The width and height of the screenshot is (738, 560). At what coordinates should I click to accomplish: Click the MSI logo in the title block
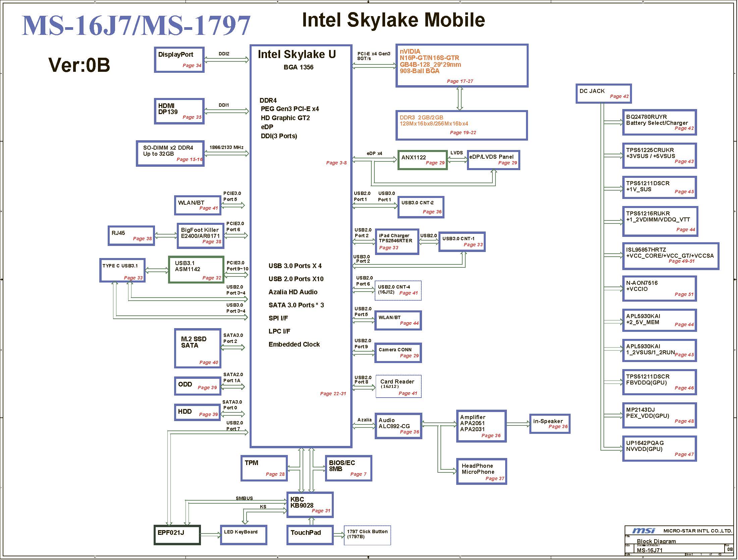[643, 530]
